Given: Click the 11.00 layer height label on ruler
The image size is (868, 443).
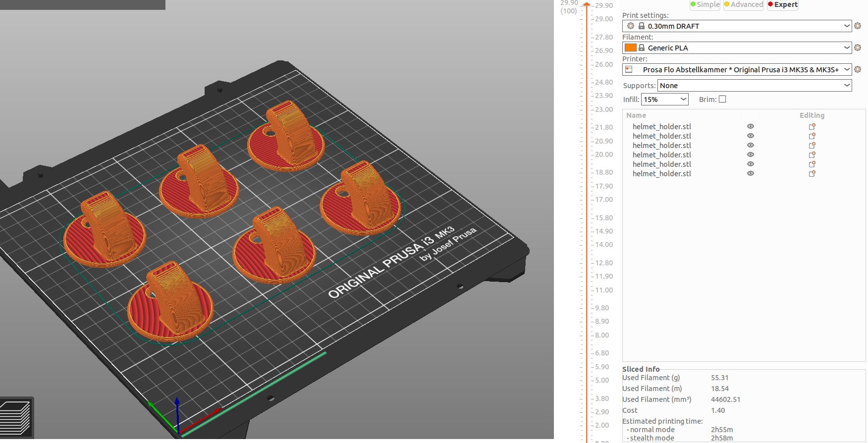Looking at the screenshot, I should coord(604,290).
